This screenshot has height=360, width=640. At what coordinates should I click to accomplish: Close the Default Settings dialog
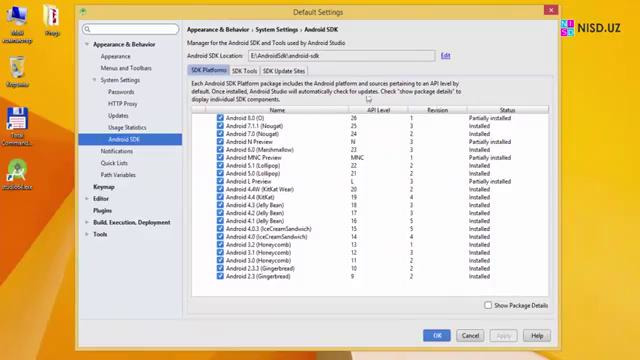(x=551, y=10)
